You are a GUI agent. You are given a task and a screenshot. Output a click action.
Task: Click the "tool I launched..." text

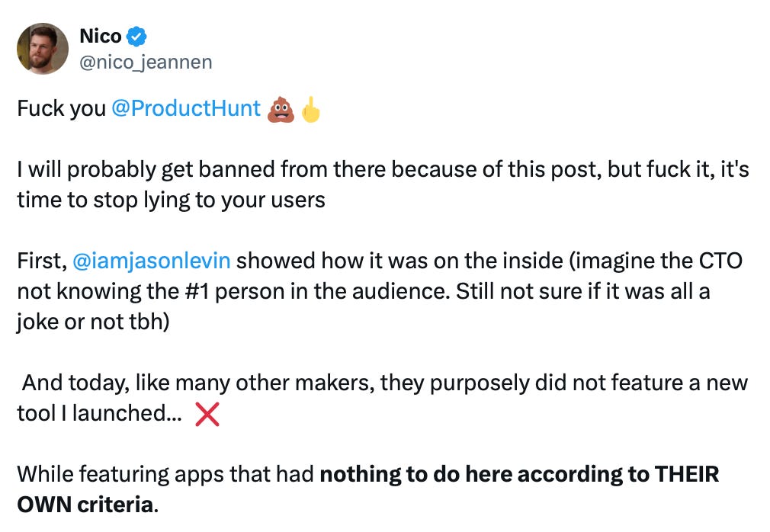[x=99, y=413]
